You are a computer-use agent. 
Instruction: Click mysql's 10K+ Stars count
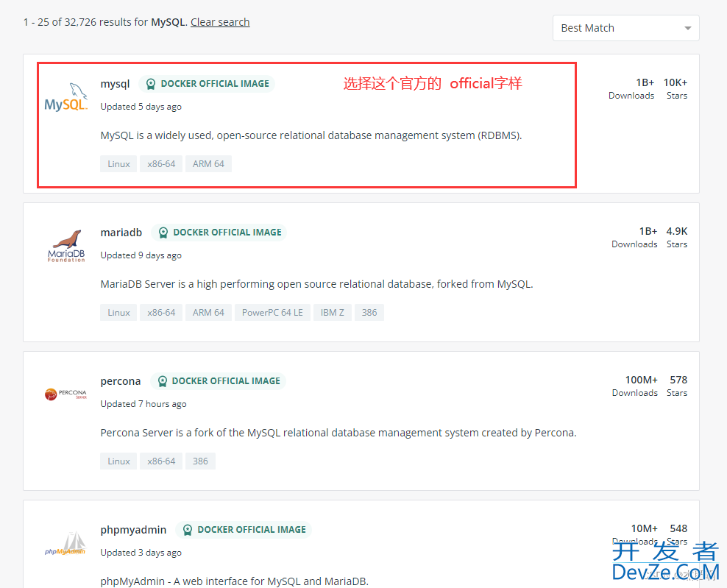[675, 82]
